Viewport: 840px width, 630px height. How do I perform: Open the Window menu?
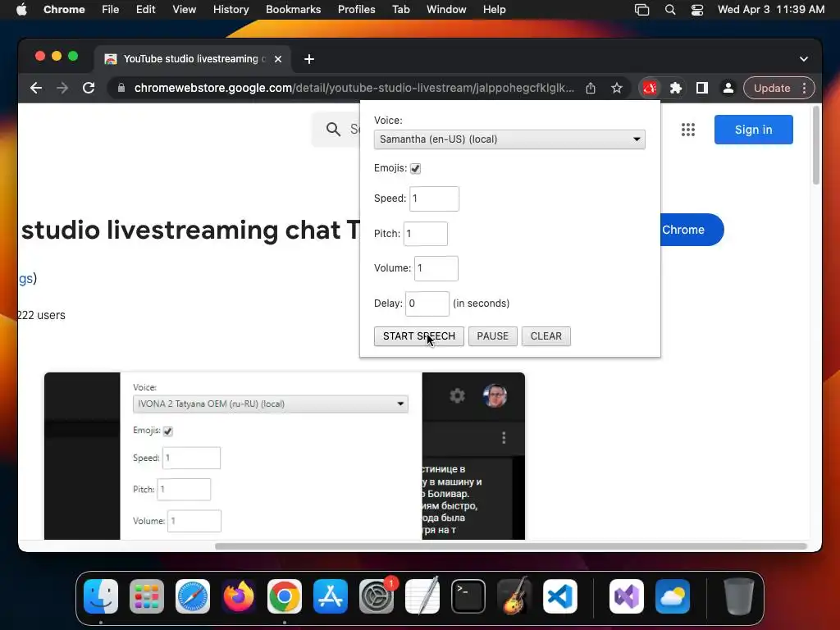pyautogui.click(x=446, y=10)
